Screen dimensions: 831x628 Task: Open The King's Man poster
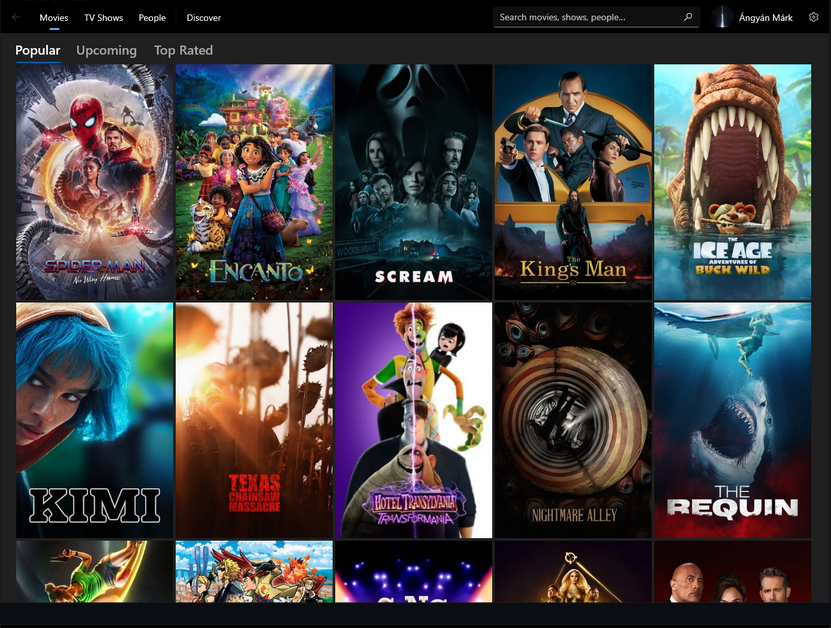(x=573, y=182)
